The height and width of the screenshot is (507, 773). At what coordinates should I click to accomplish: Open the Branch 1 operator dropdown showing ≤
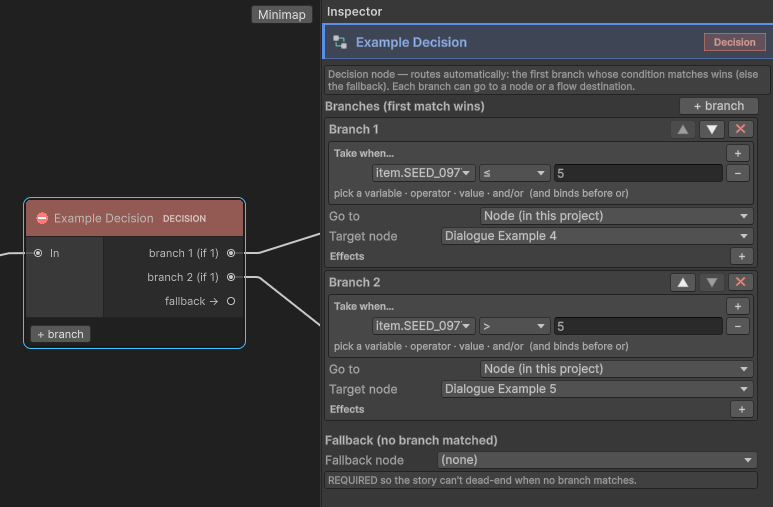coord(515,173)
